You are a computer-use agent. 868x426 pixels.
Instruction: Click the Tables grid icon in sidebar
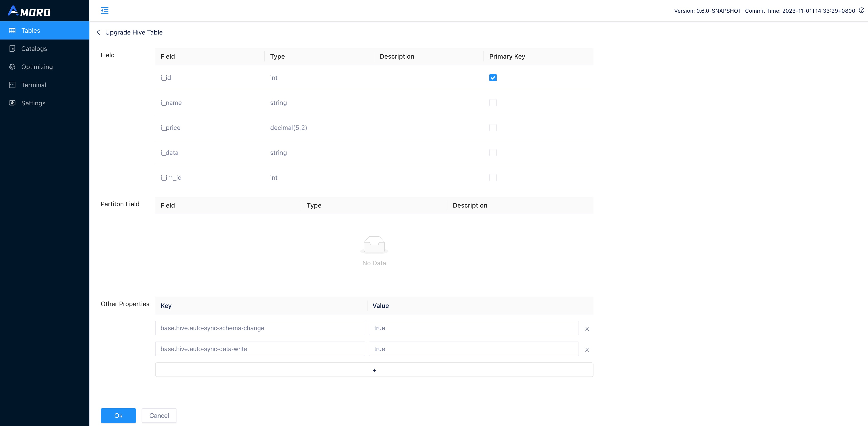pyautogui.click(x=12, y=30)
